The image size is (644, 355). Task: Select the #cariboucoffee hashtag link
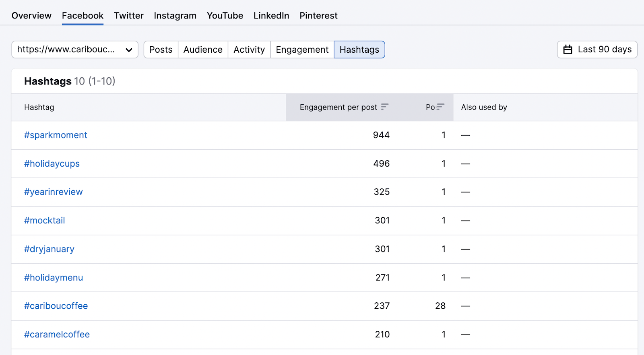pyautogui.click(x=56, y=306)
